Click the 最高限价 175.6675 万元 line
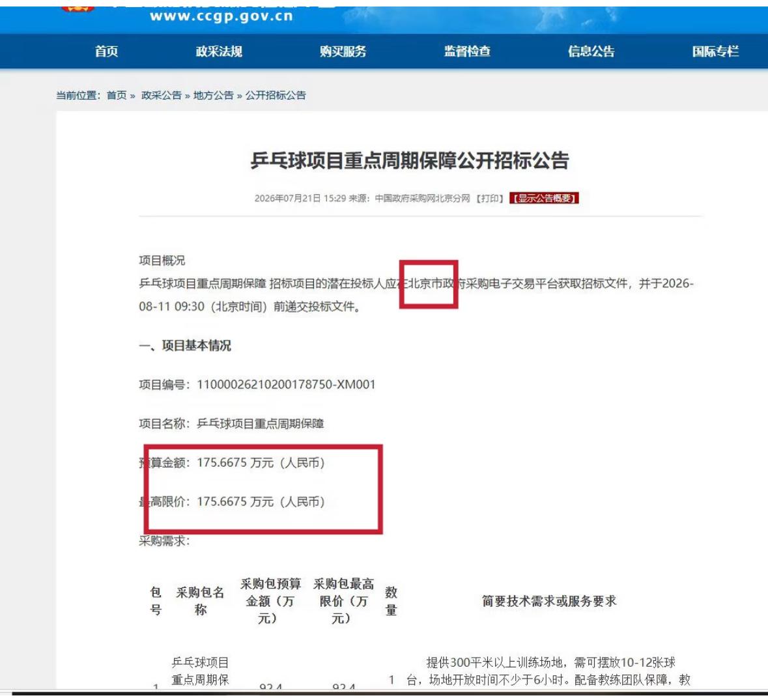The width and height of the screenshot is (768, 700). pos(232,502)
